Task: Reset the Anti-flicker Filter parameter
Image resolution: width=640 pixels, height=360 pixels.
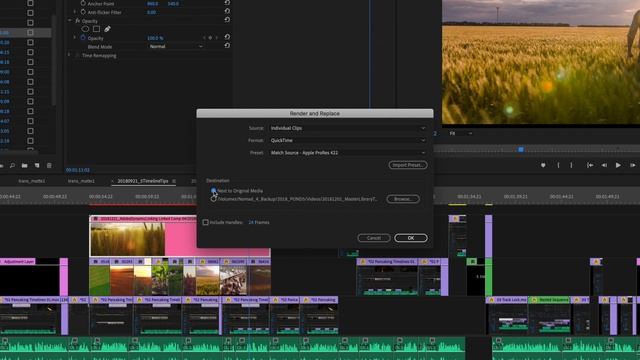Action: tap(227, 11)
